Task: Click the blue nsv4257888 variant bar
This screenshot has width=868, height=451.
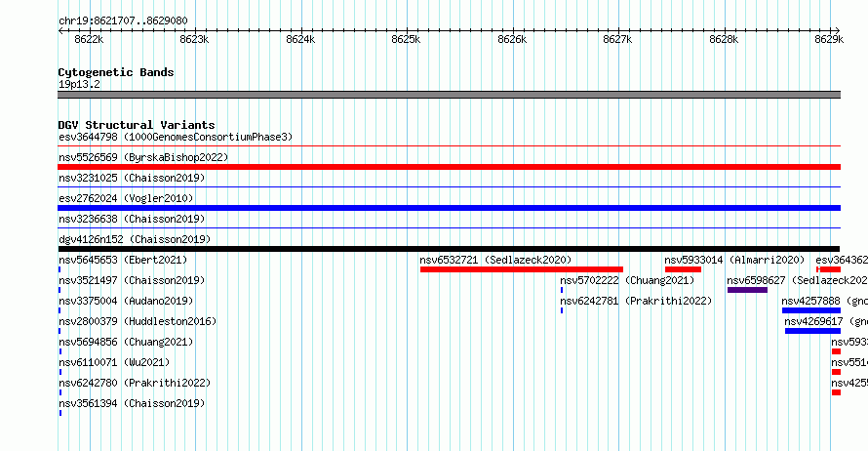Action: click(x=811, y=310)
